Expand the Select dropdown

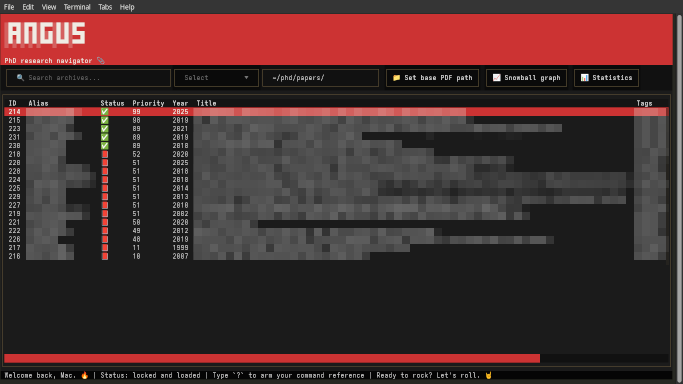(216, 78)
